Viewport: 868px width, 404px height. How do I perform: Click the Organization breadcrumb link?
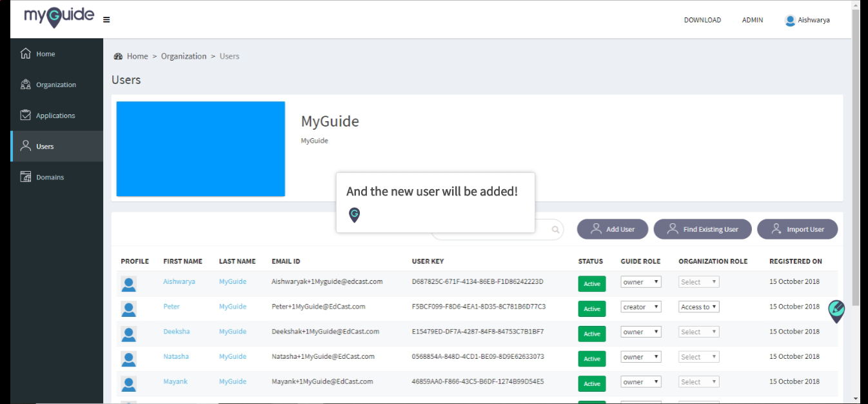click(184, 56)
